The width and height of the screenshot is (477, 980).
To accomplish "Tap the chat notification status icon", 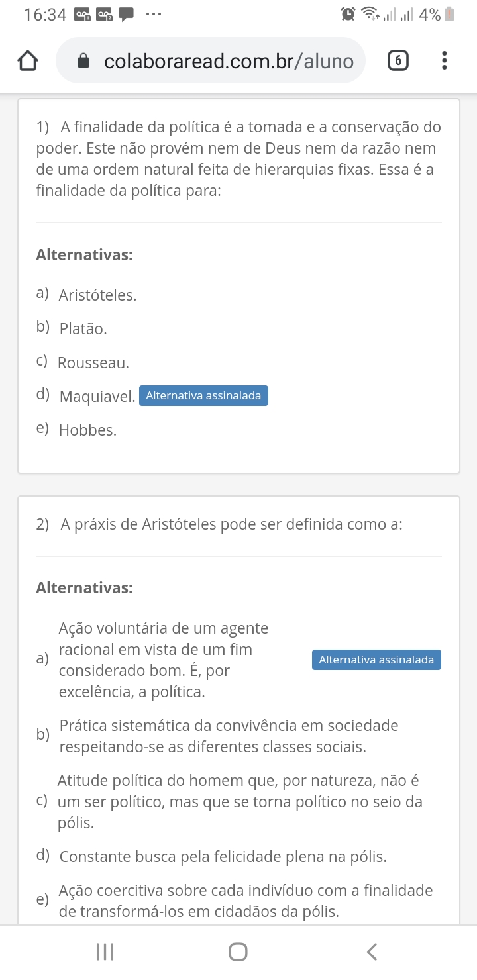I will click(x=126, y=14).
